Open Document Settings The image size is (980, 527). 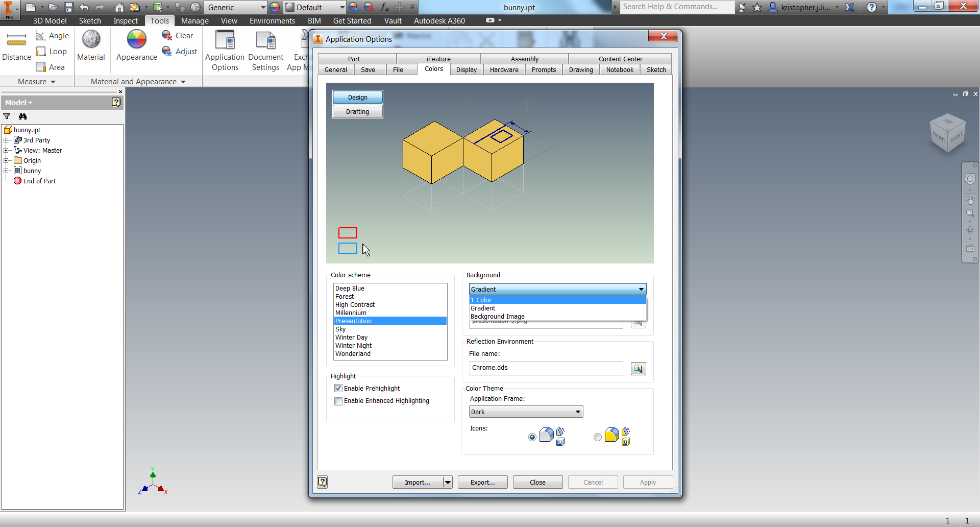coord(265,51)
